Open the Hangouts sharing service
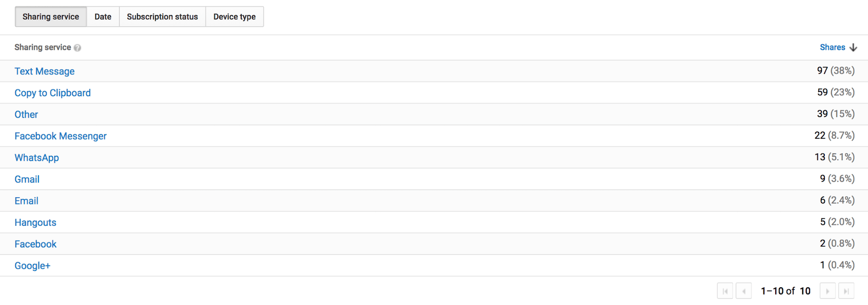The width and height of the screenshot is (868, 305). point(35,223)
